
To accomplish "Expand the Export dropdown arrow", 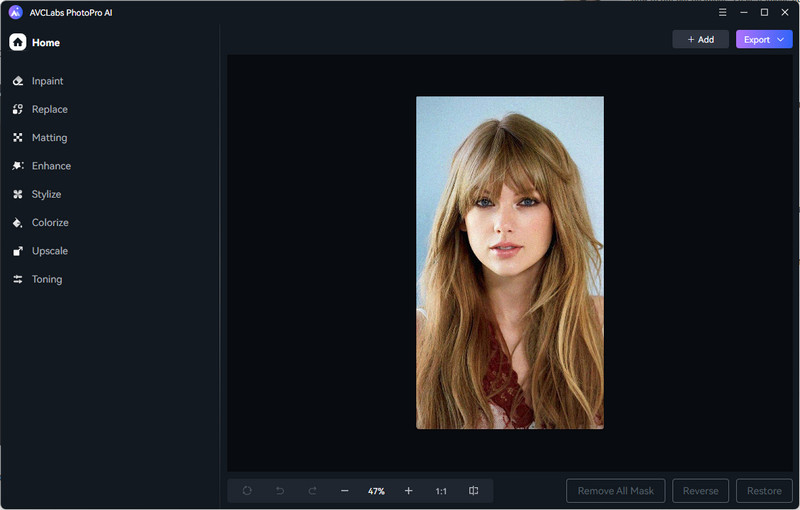I will coord(780,40).
